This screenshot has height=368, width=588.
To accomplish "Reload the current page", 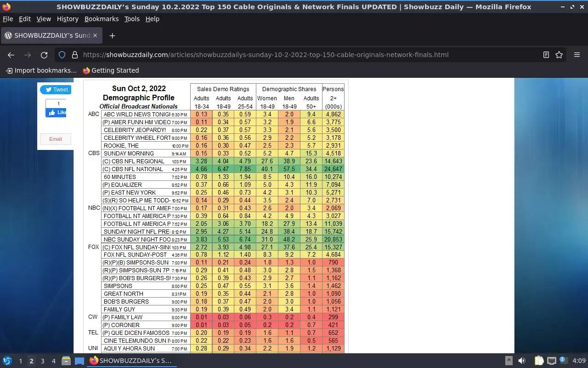I will 44,55.
